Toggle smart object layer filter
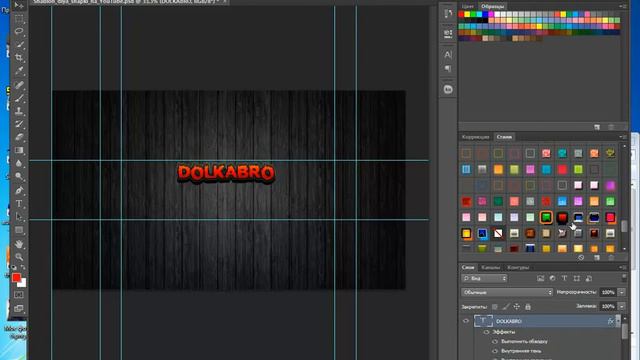The width and height of the screenshot is (640, 360). click(x=589, y=278)
